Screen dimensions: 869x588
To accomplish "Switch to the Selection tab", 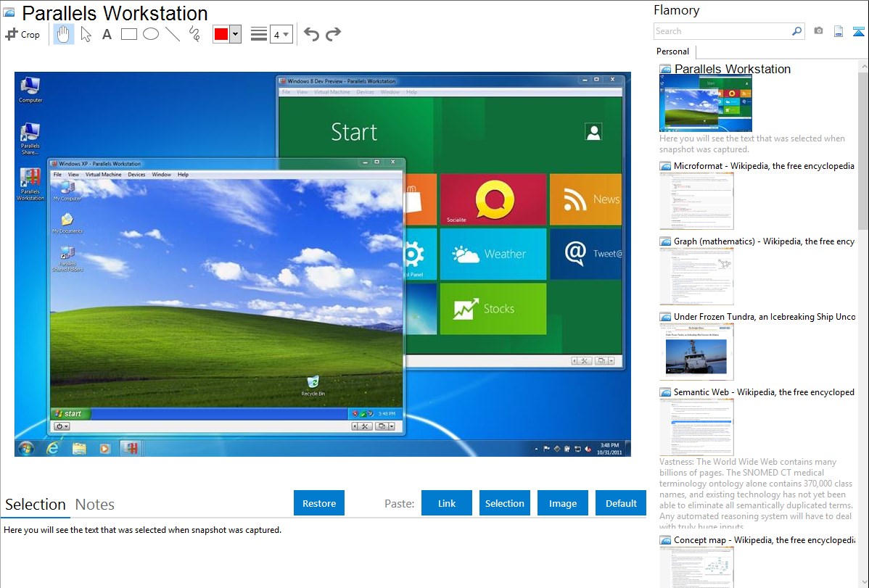I will pos(36,505).
